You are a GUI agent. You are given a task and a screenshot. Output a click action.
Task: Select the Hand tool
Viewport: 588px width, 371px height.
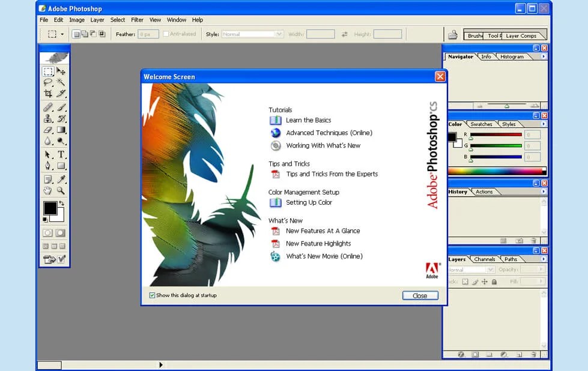coord(48,190)
